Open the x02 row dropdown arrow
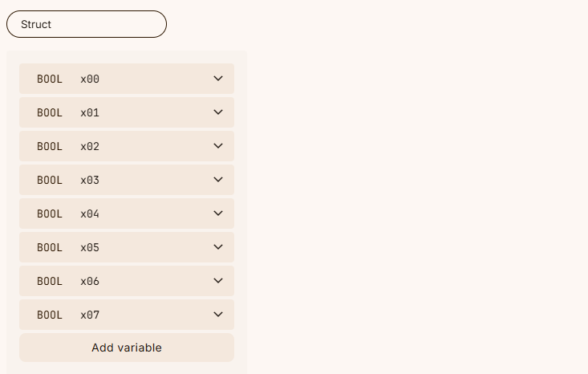Viewport: 588px width, 374px height. pos(218,146)
